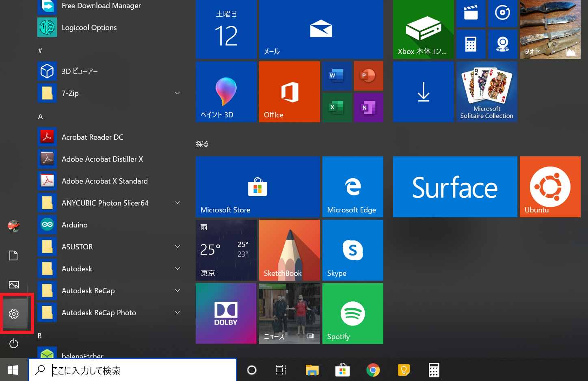This screenshot has height=381, width=588.
Task: Expand ANYCUBIC Photon Slicer64 folder
Action: pyautogui.click(x=177, y=203)
